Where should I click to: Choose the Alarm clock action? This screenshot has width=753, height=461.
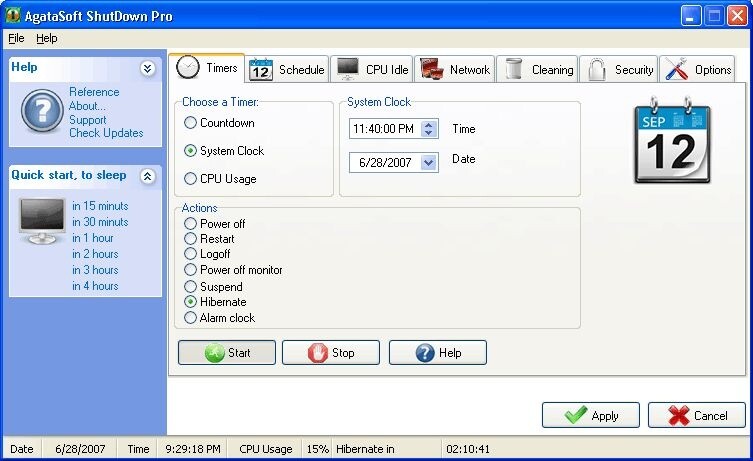(x=219, y=318)
